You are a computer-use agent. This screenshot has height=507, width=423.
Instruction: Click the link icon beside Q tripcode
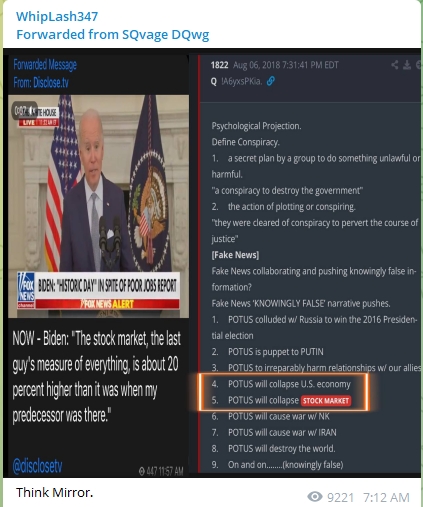coord(271,81)
